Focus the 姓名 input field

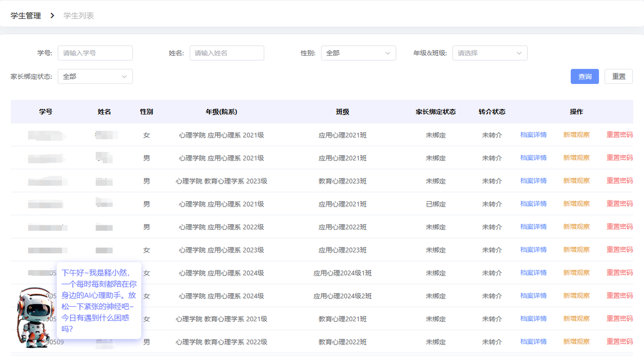(x=227, y=53)
